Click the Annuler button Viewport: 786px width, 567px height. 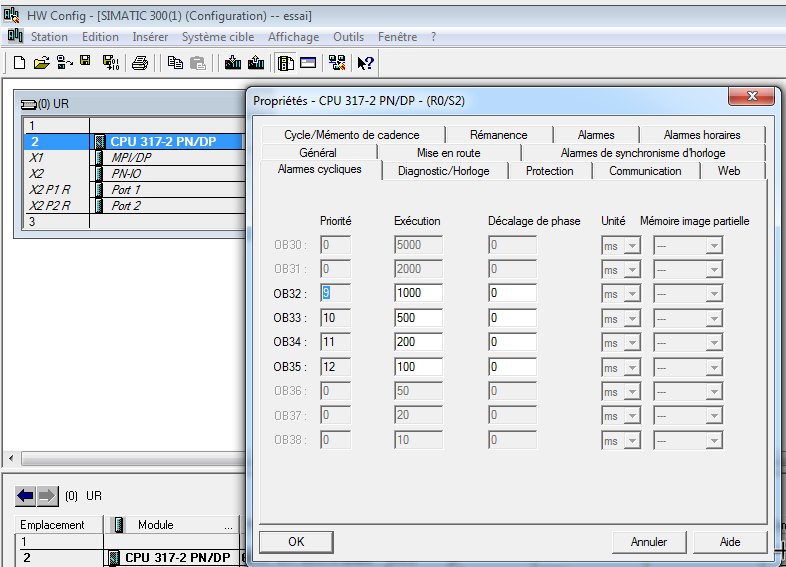coord(648,542)
